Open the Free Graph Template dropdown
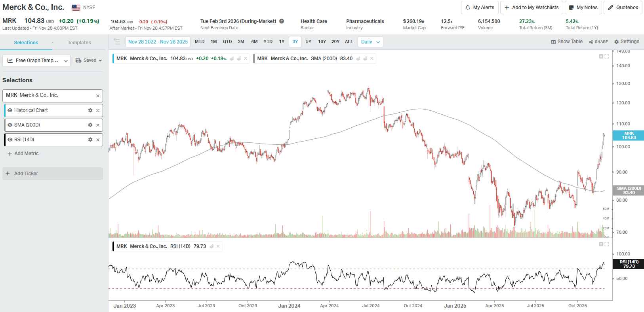The image size is (644, 312). pos(36,61)
